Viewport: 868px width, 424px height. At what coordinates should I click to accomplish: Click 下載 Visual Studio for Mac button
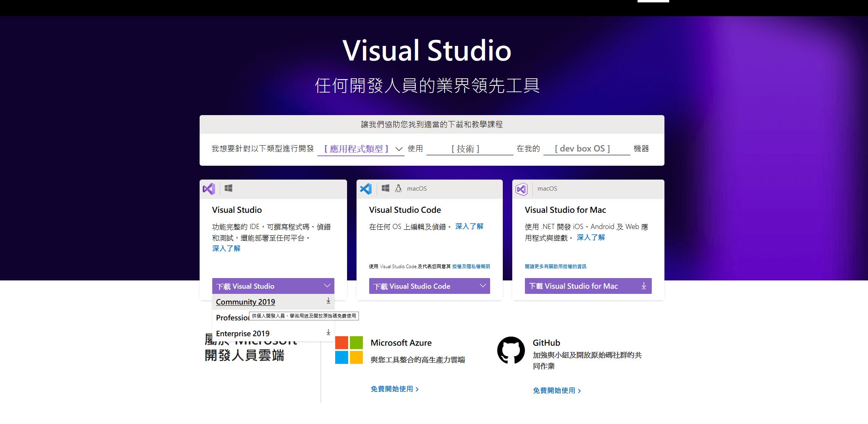[588, 286]
